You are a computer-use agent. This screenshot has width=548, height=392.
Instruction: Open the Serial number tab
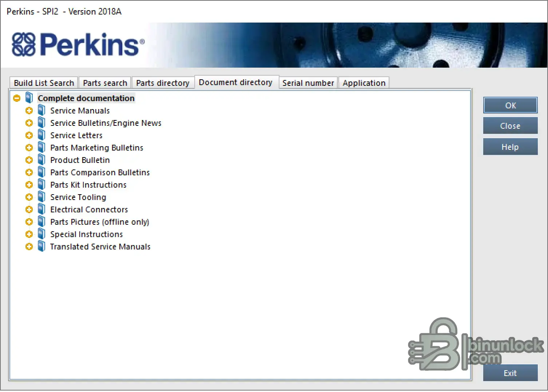click(x=308, y=83)
